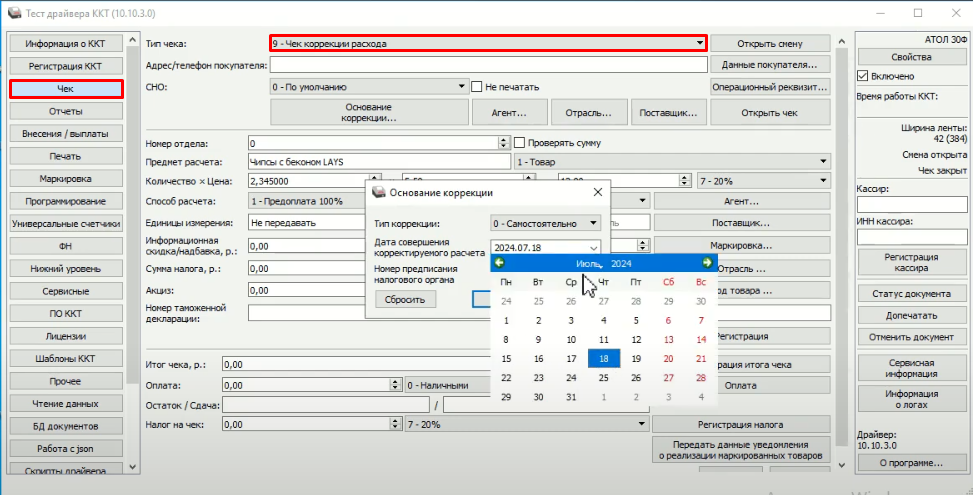Click the Открыть смену button
Image resolution: width=973 pixels, height=495 pixels.
coord(768,44)
